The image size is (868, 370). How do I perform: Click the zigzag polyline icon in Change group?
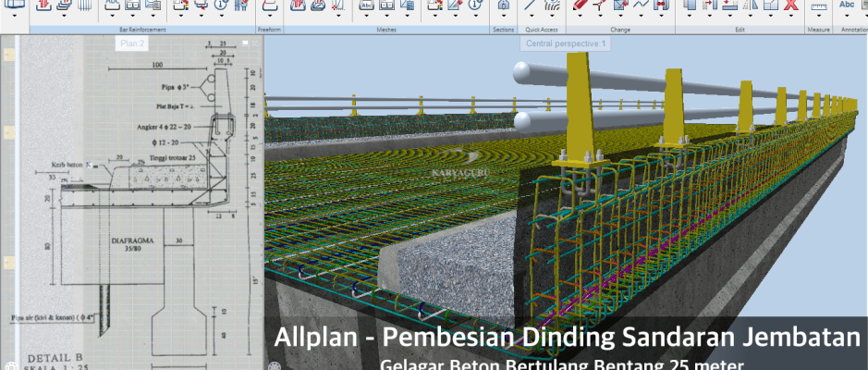point(641,5)
